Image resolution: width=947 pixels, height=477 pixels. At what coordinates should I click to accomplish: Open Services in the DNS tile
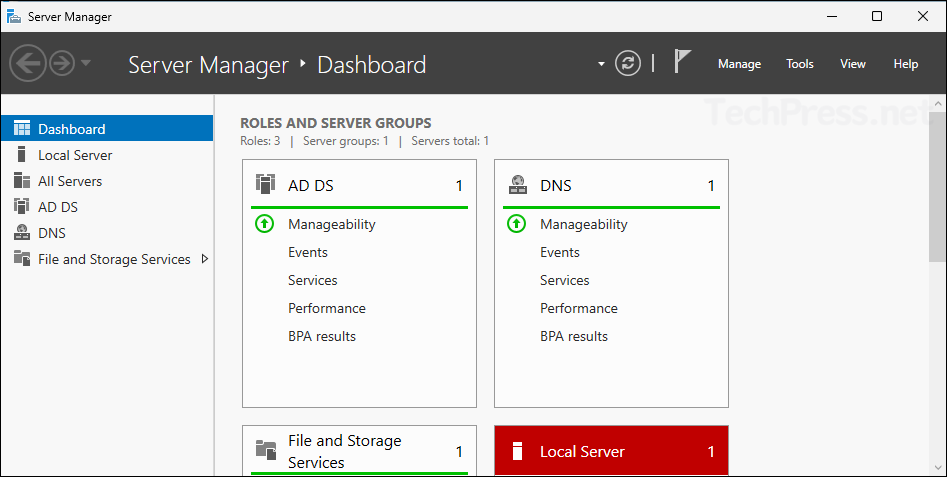click(x=564, y=280)
